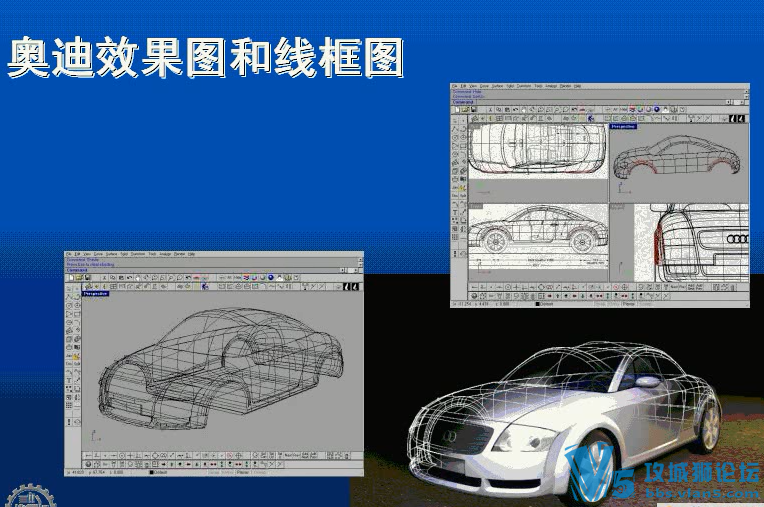Click blue arrow icon in four-viewport window's second toolbar

[x=591, y=118]
